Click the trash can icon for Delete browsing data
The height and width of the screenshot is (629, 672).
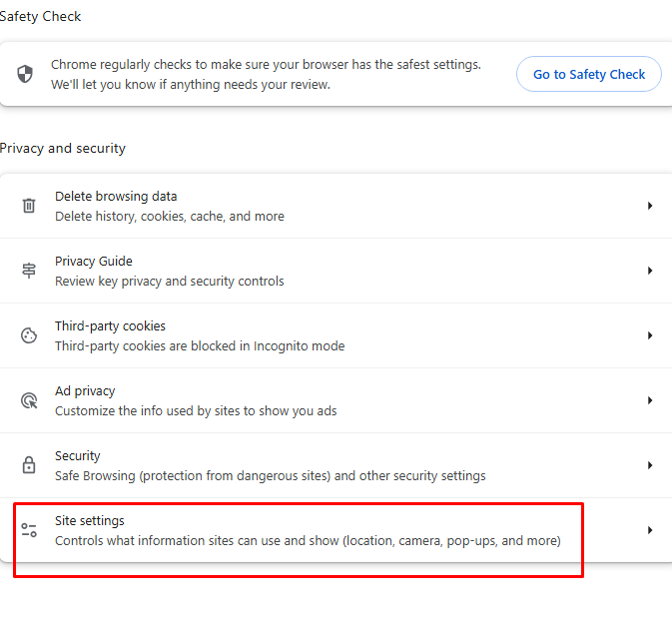point(29,206)
